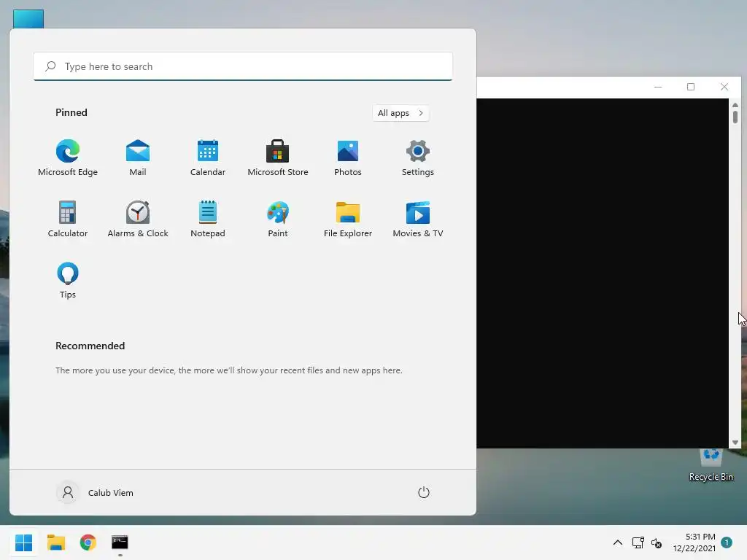
Task: Click the All apps button
Action: click(400, 113)
